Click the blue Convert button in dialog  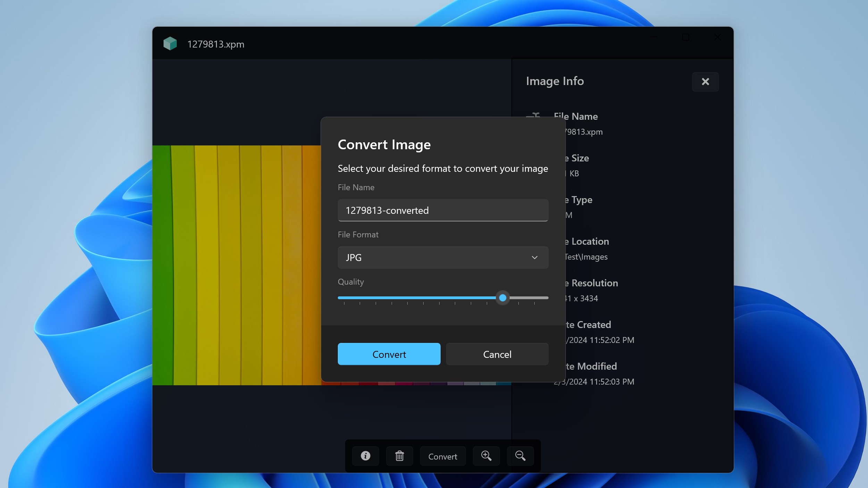pyautogui.click(x=389, y=354)
